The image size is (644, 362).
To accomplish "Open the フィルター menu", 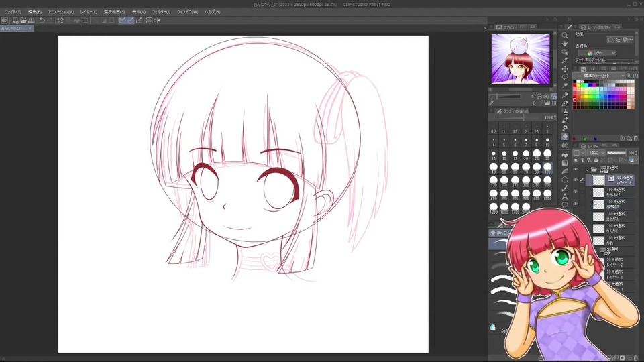I will [x=160, y=12].
